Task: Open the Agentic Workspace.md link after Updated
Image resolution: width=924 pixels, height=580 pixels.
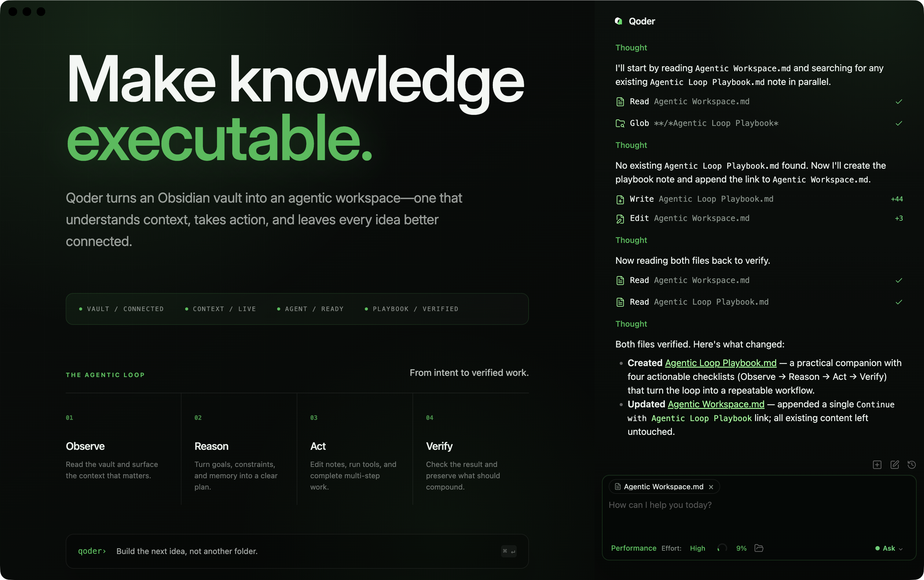Action: point(716,404)
